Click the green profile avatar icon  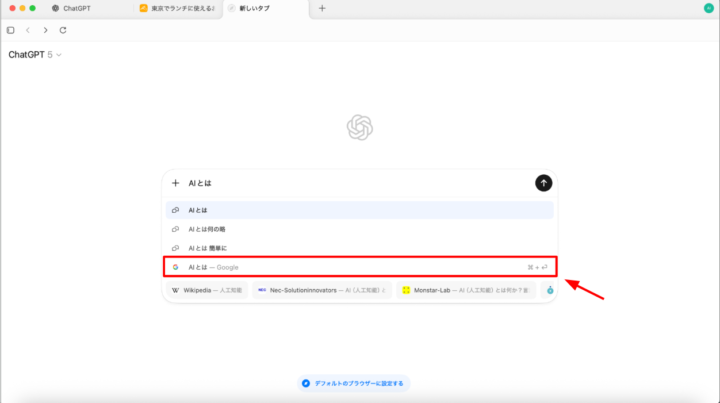pos(709,8)
